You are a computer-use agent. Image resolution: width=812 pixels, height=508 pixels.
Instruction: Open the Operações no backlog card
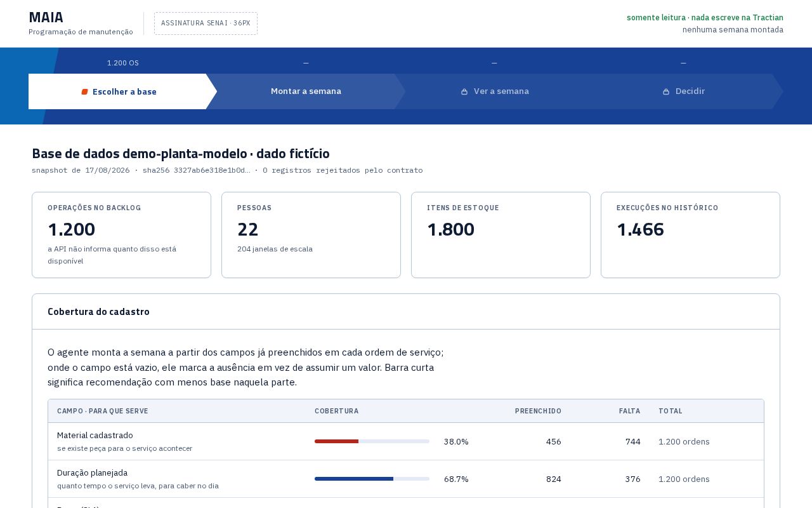(x=121, y=235)
